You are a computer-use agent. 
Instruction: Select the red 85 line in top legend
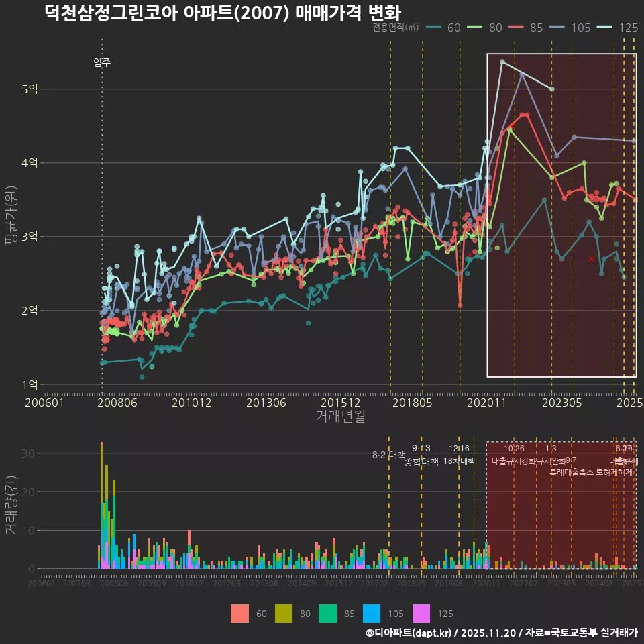click(517, 28)
